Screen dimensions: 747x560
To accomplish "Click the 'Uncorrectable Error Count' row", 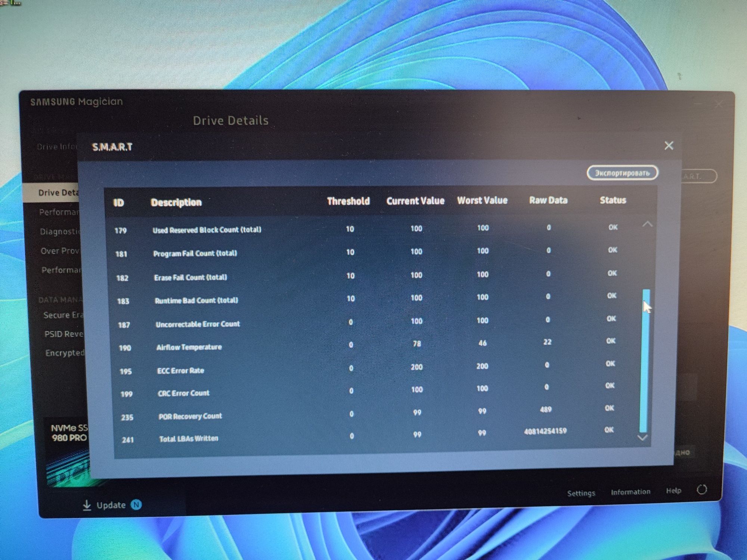I will click(373, 322).
